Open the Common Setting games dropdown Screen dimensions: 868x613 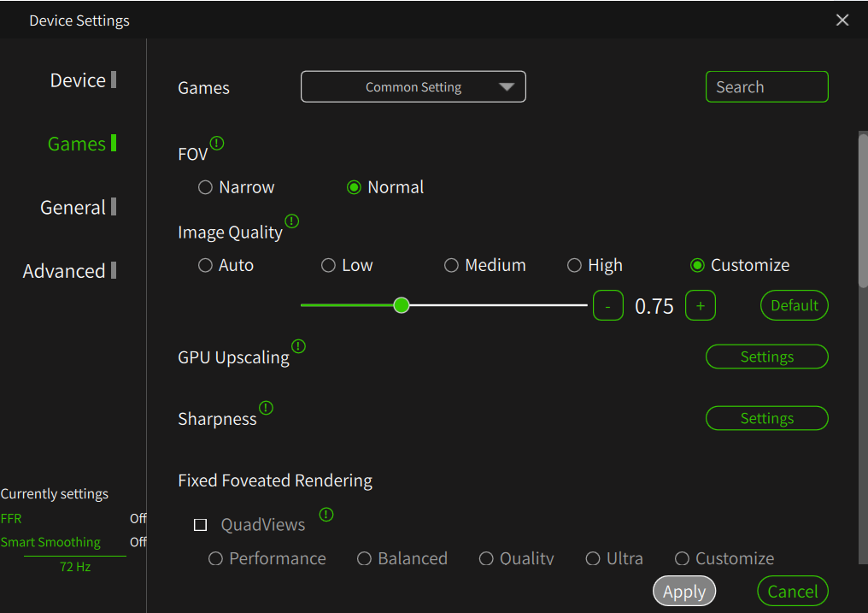tap(413, 87)
